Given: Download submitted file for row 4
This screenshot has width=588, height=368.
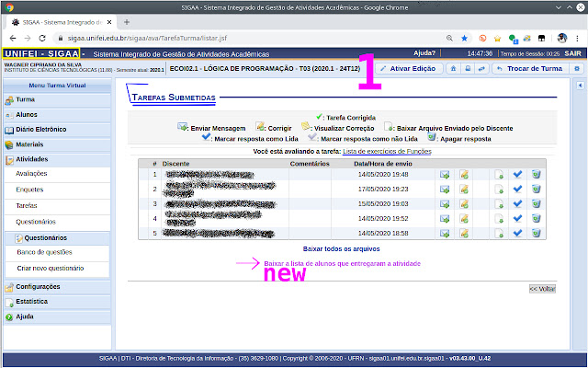Looking at the screenshot, I should [499, 219].
